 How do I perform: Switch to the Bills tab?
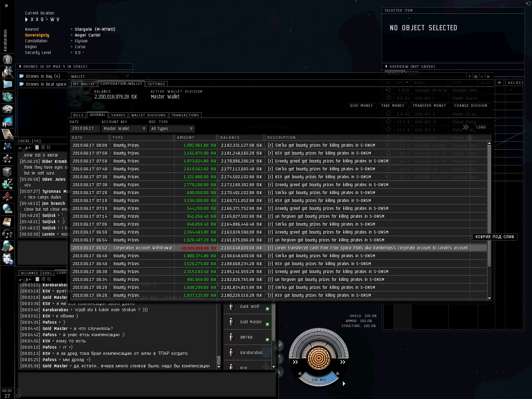click(78, 115)
